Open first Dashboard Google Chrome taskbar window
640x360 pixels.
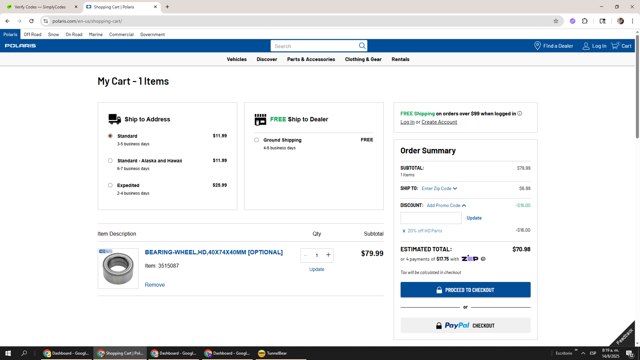(66, 353)
